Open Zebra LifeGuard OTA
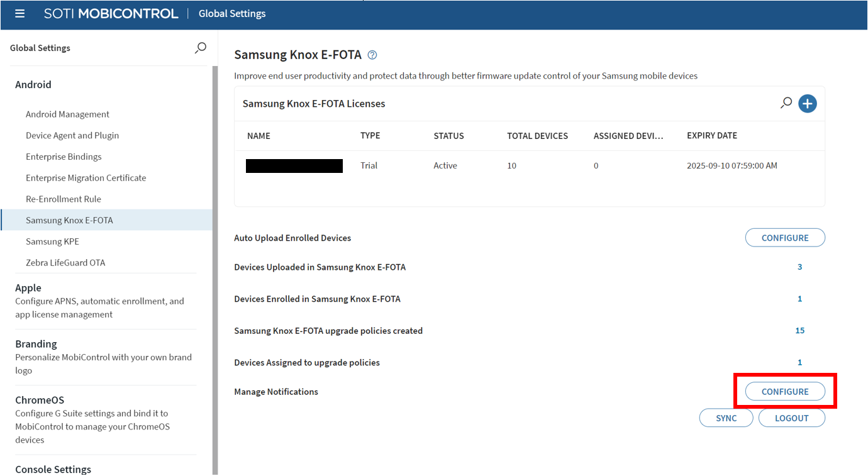868x476 pixels. (x=65, y=263)
